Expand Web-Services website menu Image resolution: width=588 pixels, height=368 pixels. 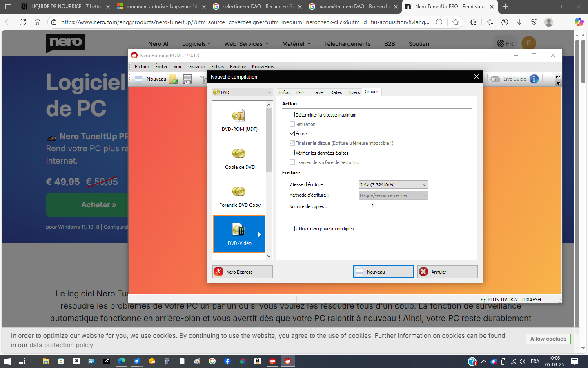247,44
